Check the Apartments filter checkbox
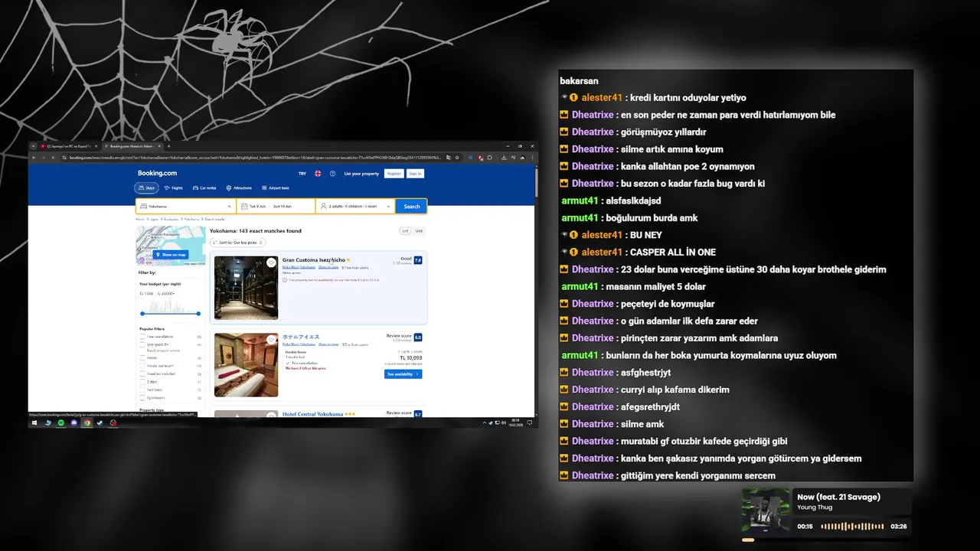This screenshot has height=551, width=980. coord(142,398)
